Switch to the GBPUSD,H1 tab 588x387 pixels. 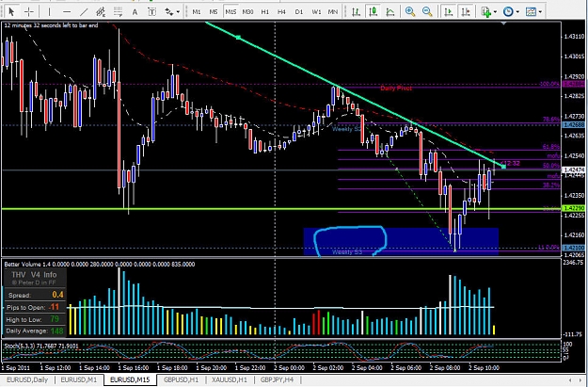181,379
